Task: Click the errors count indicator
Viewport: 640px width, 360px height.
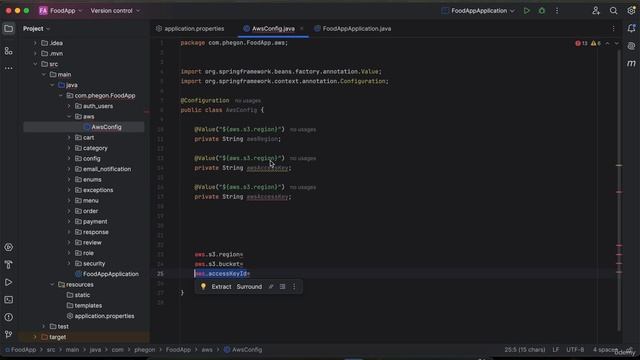Action: [x=581, y=43]
